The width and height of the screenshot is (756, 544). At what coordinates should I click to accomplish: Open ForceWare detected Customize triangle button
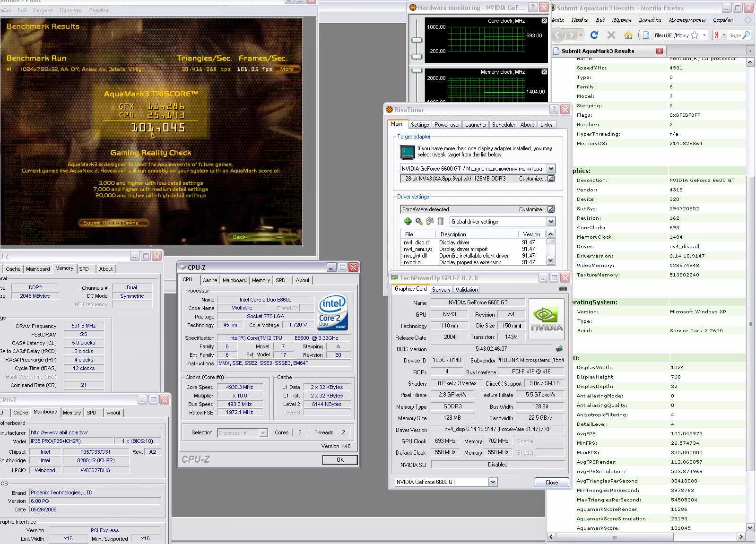click(x=551, y=209)
